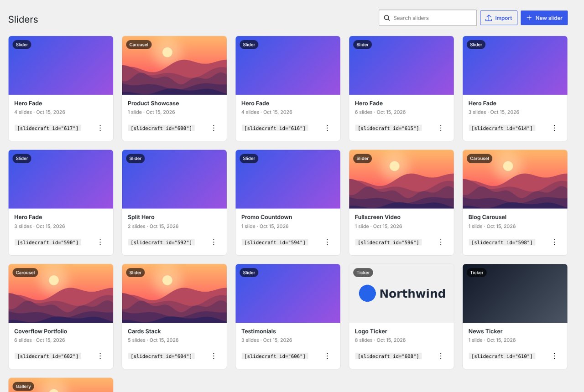Click "8 slides · Oct 15, 2026" text

[x=381, y=340]
